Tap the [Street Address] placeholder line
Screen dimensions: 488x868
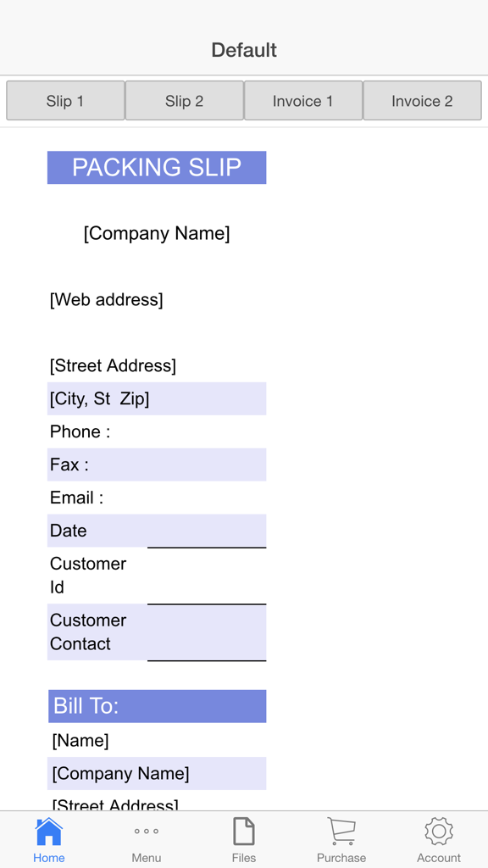click(x=113, y=365)
